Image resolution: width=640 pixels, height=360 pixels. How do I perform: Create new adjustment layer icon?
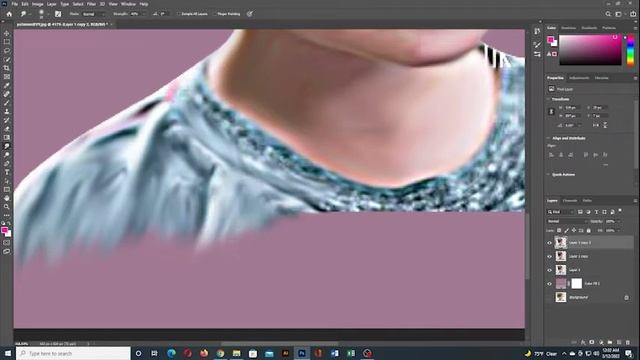point(601,342)
